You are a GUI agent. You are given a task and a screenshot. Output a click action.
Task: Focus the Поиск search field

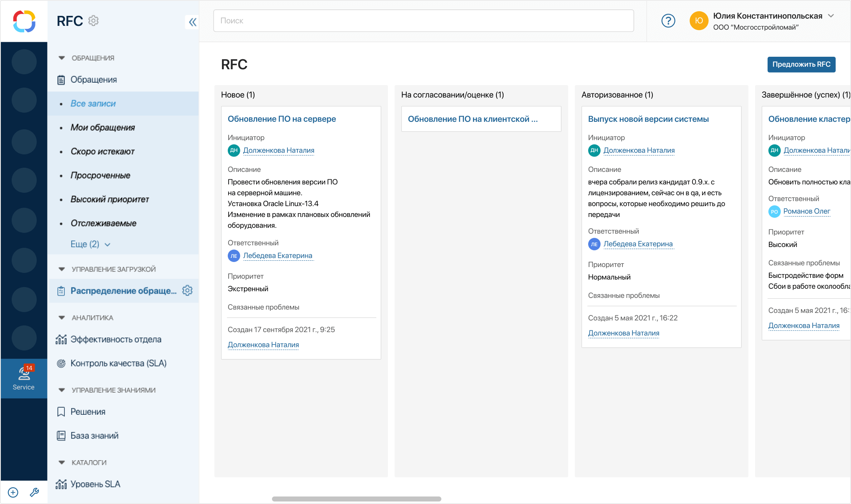click(x=423, y=21)
